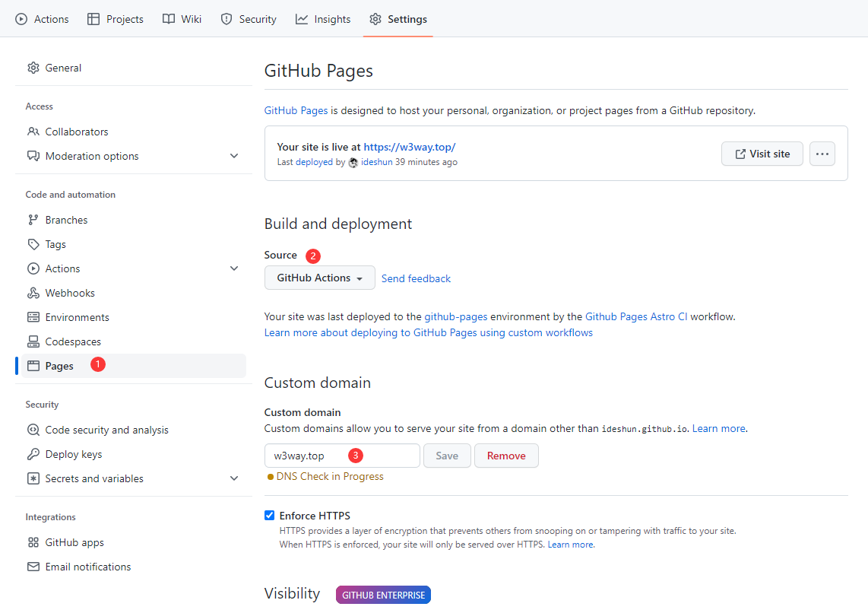The image size is (868, 613).
Task: Click the mail icon beside Email notifications
Action: [33, 567]
